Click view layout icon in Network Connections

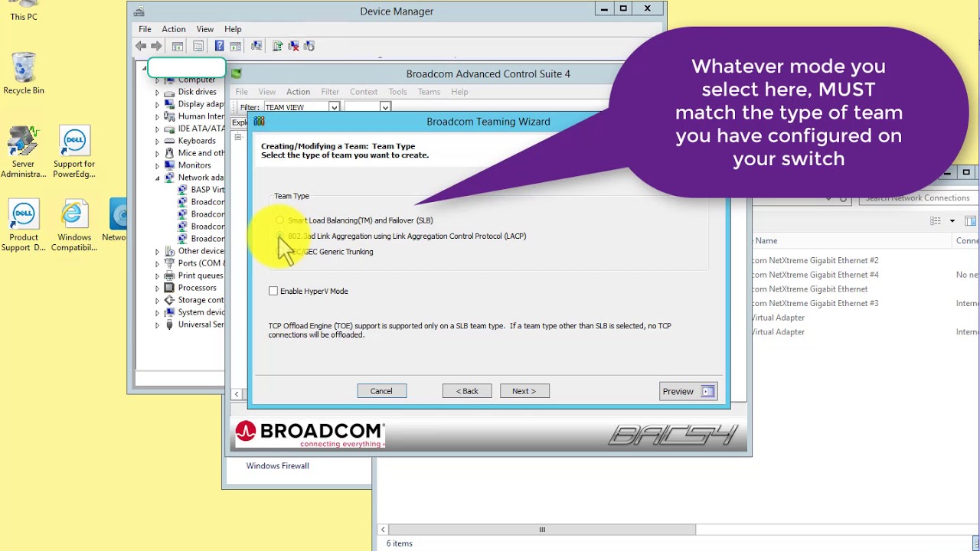coord(936,221)
